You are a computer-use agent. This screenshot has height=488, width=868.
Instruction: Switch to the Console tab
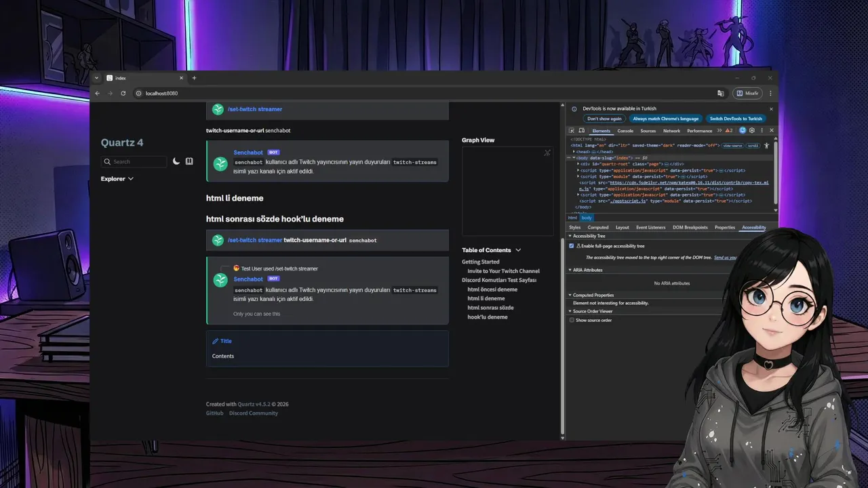click(x=625, y=131)
